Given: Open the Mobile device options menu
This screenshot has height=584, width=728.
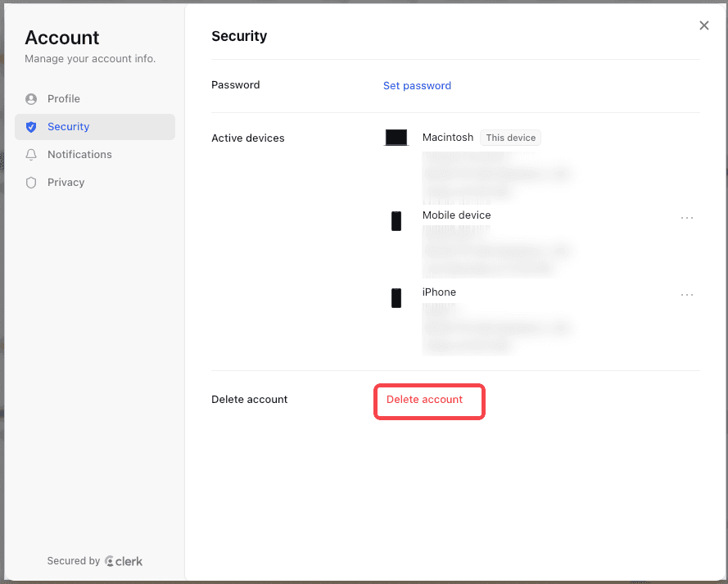Looking at the screenshot, I should [687, 217].
